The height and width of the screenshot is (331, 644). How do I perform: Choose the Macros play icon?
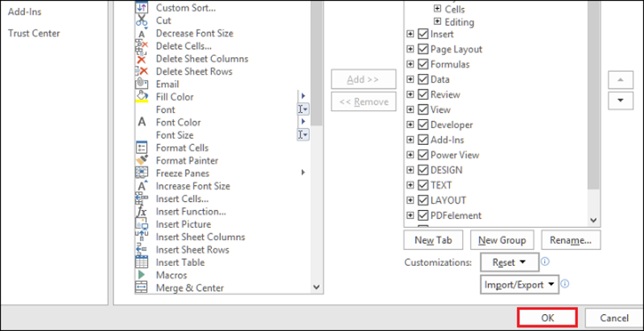(x=142, y=275)
